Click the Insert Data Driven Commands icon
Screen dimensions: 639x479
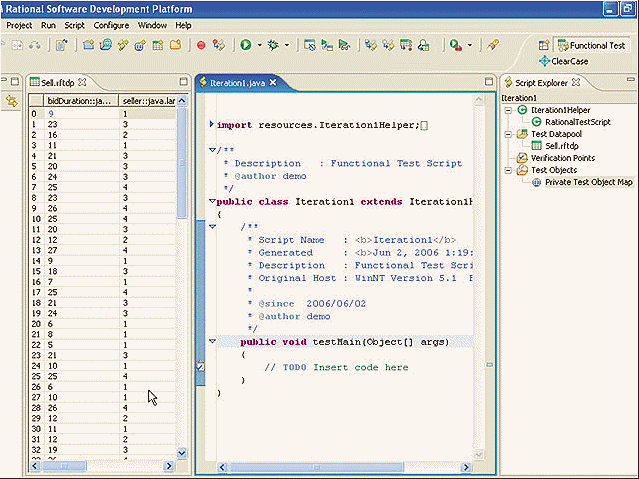coord(406,45)
